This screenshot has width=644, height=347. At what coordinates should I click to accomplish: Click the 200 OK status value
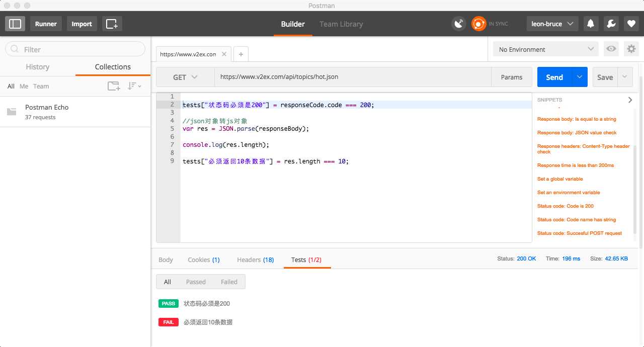(526, 258)
